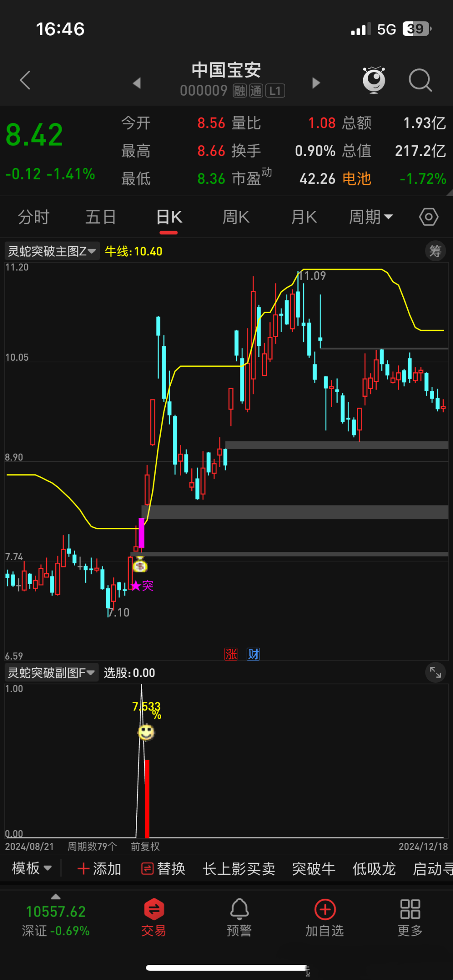This screenshot has height=980, width=453.
Task: Tap the 市盈 42.26 value
Action: tap(318, 179)
